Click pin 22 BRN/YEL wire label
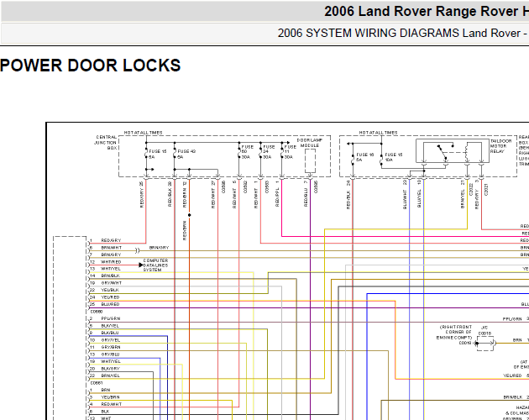 tap(110, 375)
